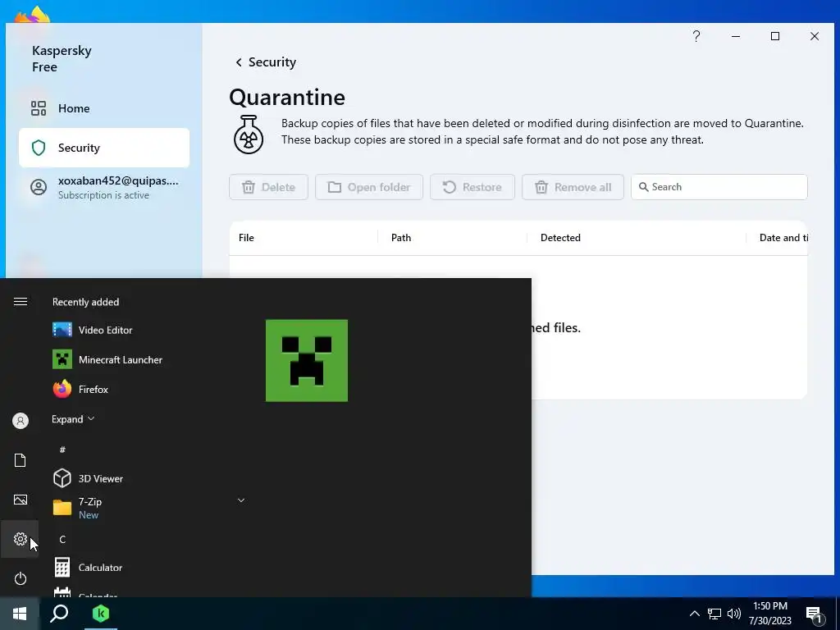Open volume speaker icon in tray
Viewport: 840px width, 630px height.
coord(734,614)
